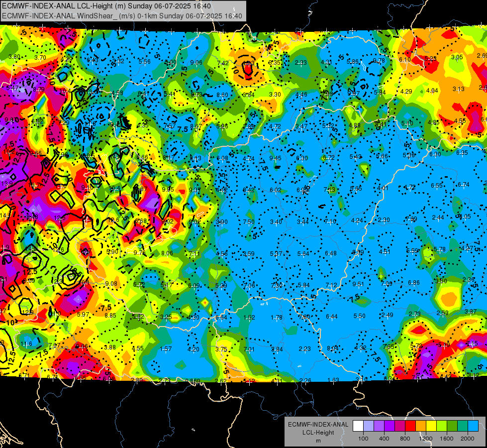Click the shear value 6.44
Screen dimensions: 487x448
tap(332, 316)
